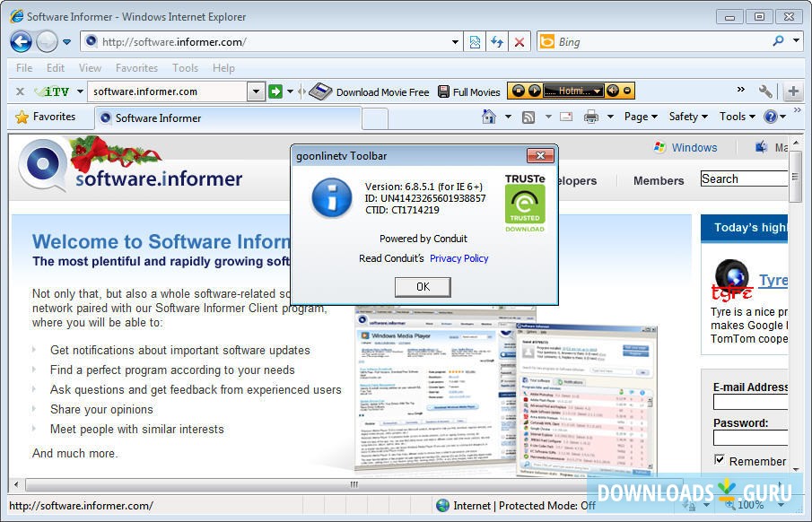Expand the address bar URL history dropdown
This screenshot has height=522, width=812.
pos(455,42)
